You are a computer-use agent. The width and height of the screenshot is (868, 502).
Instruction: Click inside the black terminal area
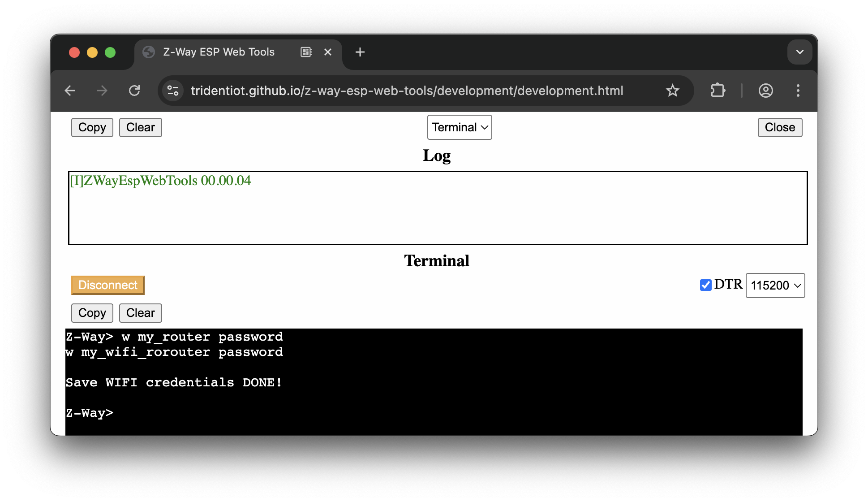(x=434, y=394)
